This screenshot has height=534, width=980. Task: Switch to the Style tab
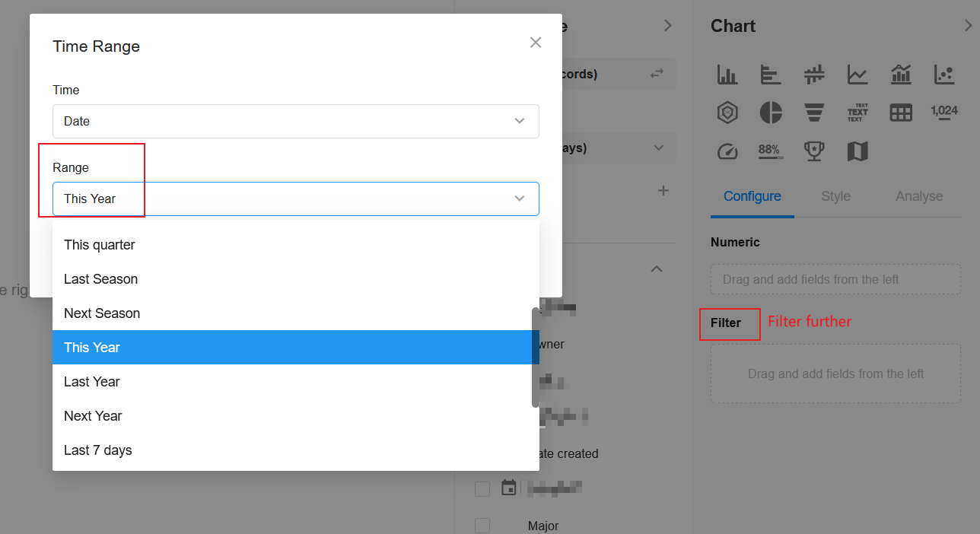[835, 196]
